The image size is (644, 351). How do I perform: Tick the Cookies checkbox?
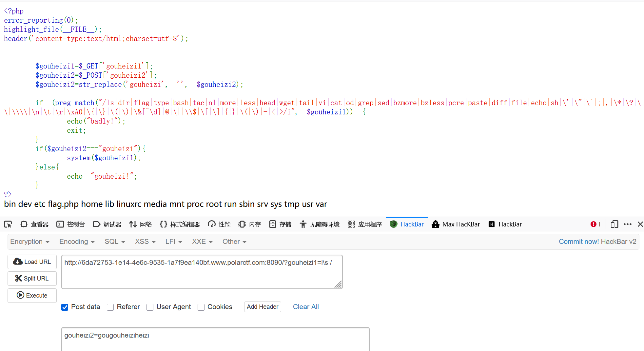[x=201, y=307]
